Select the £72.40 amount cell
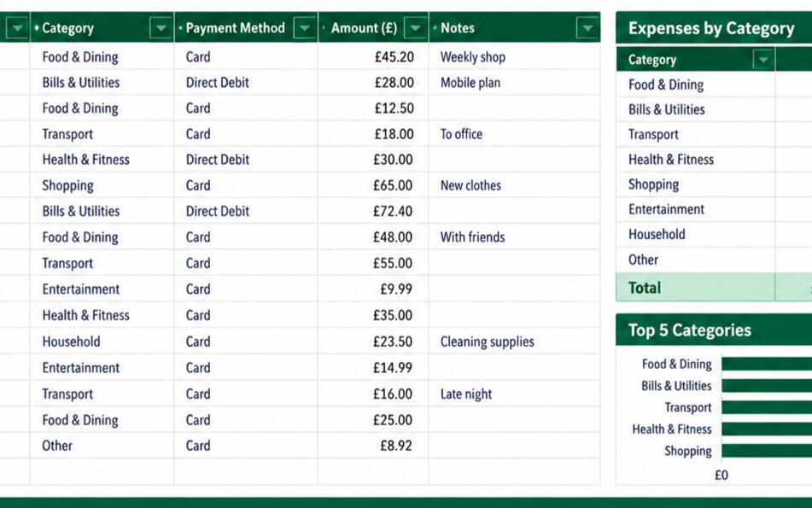Screen dimensions: 812x508 (x=373, y=211)
